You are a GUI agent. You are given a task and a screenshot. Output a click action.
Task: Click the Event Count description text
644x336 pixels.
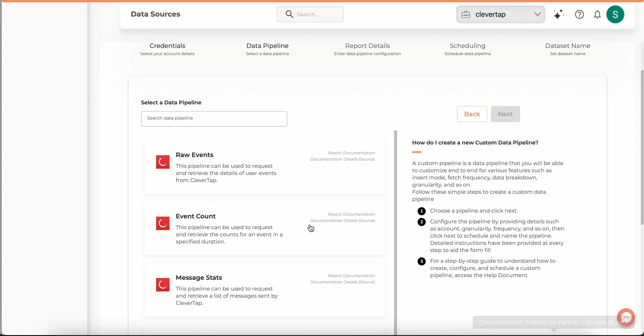[229, 235]
